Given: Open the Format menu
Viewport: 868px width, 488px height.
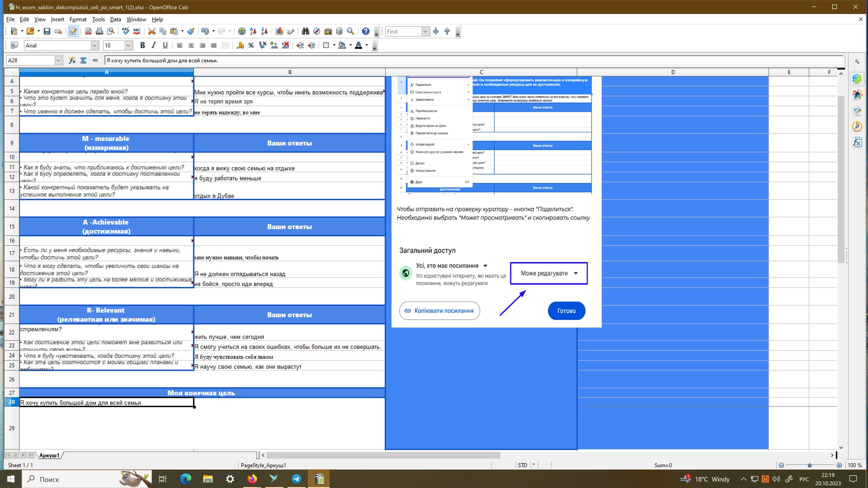Looking at the screenshot, I should (78, 19).
